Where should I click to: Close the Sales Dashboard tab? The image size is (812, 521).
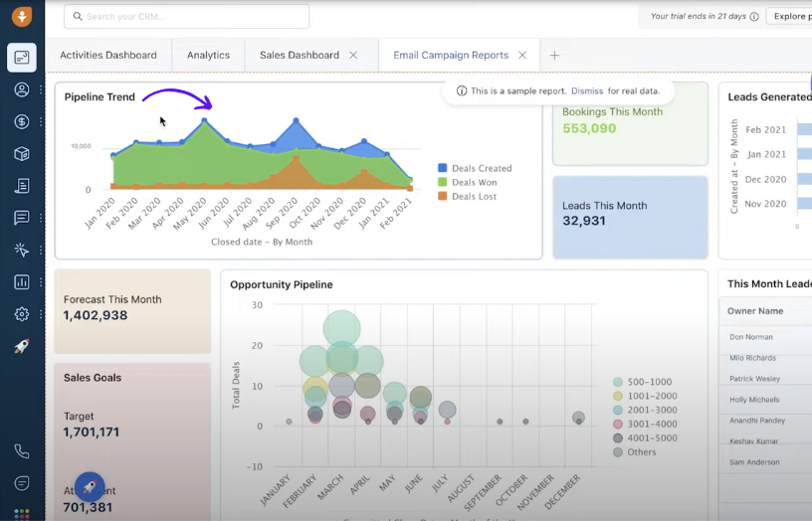(x=353, y=55)
